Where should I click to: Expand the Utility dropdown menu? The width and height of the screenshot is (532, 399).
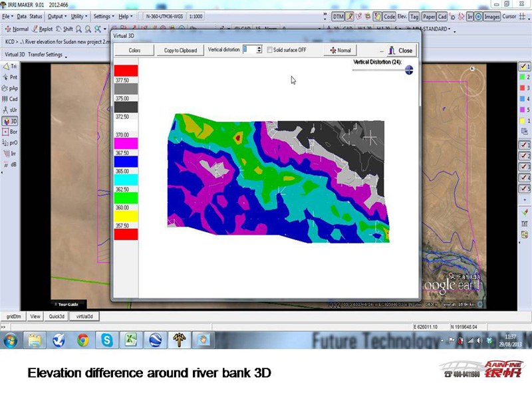tap(78, 16)
